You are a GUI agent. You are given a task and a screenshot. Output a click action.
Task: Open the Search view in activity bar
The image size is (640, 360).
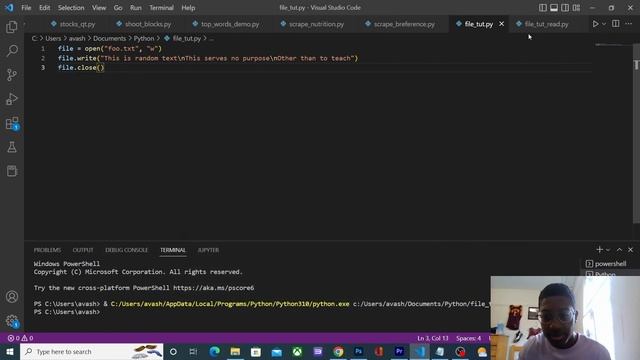click(x=12, y=51)
